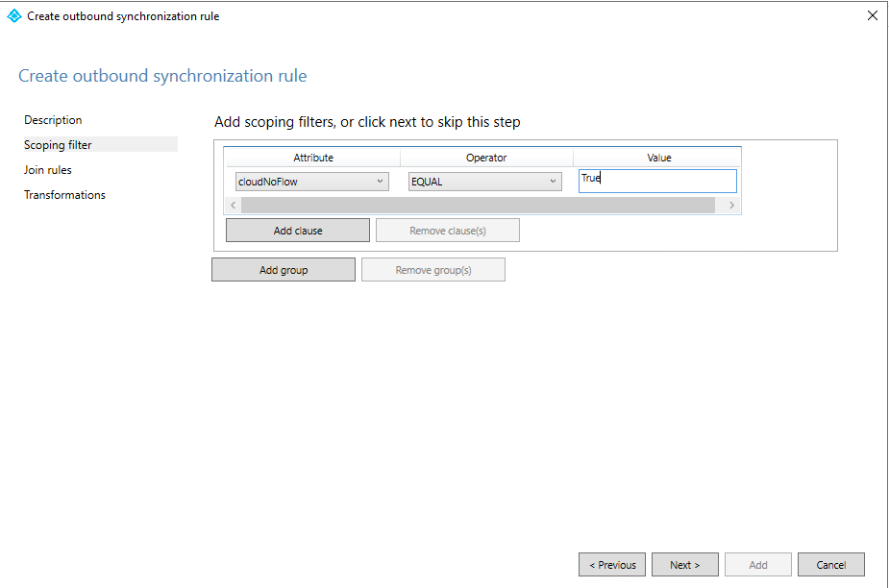Open the cloudNoFlow attribute dropdown
889x588 pixels.
(312, 182)
